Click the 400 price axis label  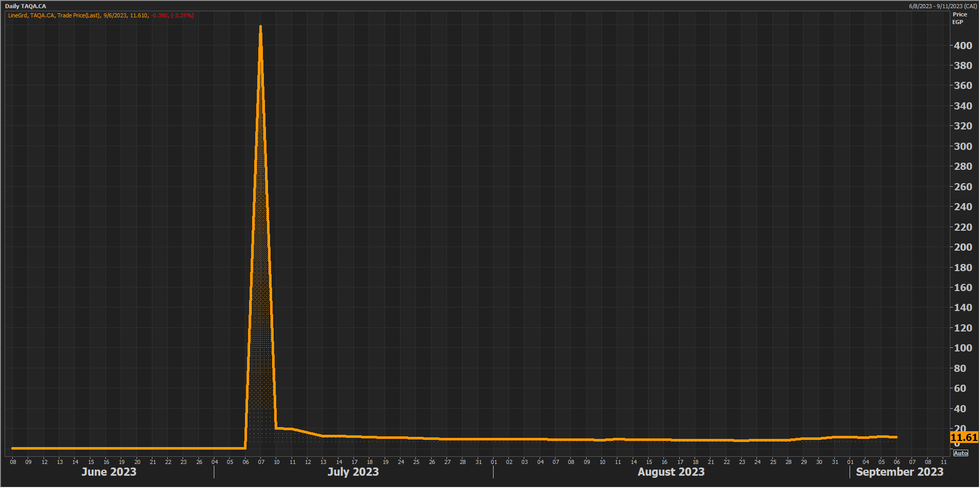click(x=963, y=46)
